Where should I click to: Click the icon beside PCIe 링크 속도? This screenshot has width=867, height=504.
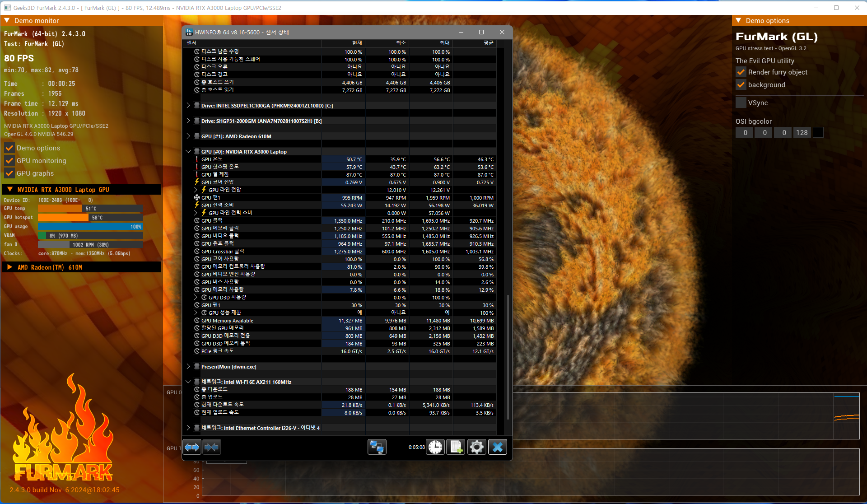click(197, 351)
